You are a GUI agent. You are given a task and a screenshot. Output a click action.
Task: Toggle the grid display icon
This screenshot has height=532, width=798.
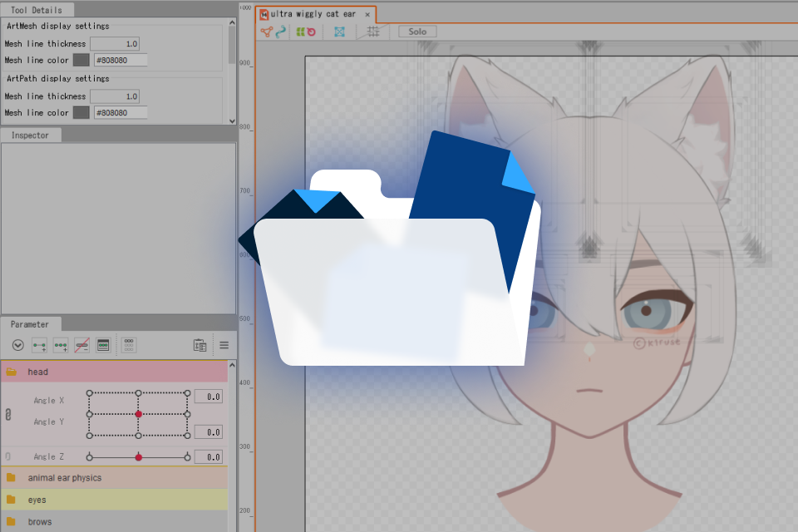(x=373, y=32)
